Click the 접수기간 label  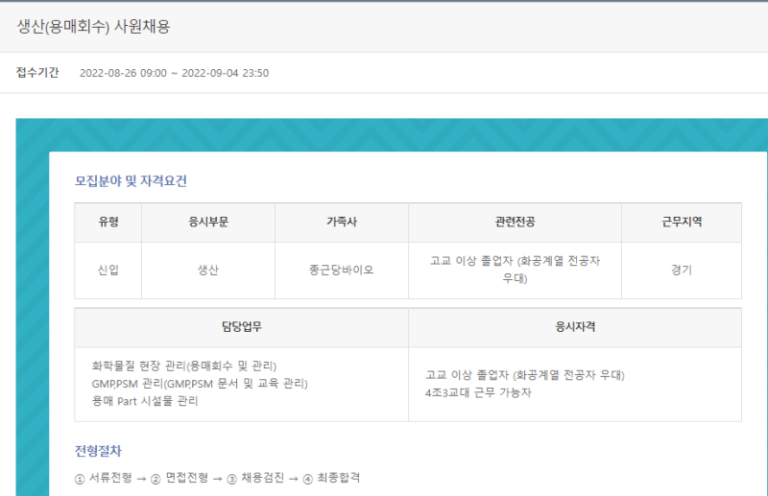37,72
